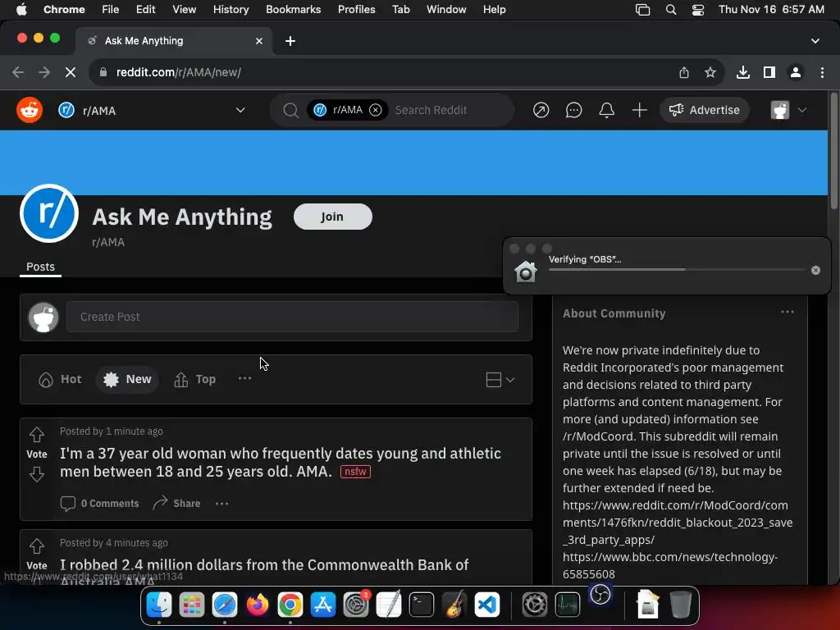This screenshot has width=840, height=630.
Task: Open the 37 year old woman post title
Action: pos(281,463)
